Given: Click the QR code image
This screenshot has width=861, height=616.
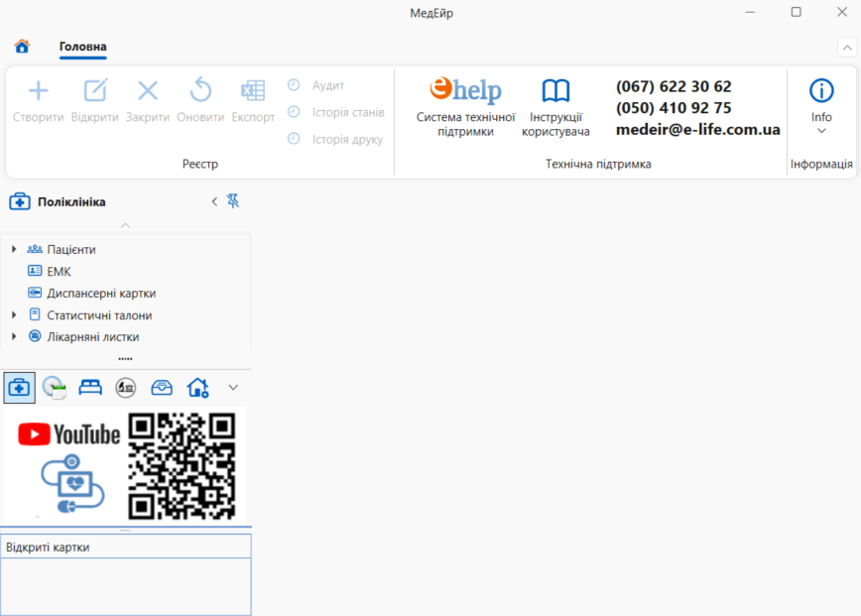Looking at the screenshot, I should point(182,466).
